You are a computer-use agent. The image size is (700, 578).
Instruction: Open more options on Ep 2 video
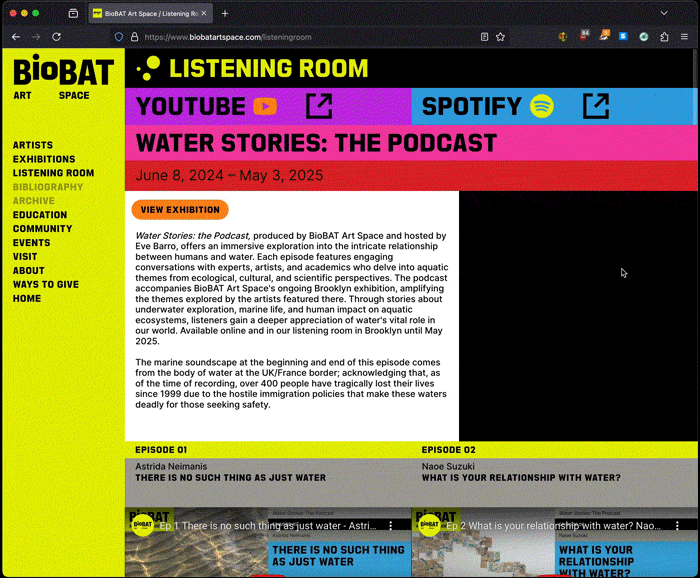[677, 525]
